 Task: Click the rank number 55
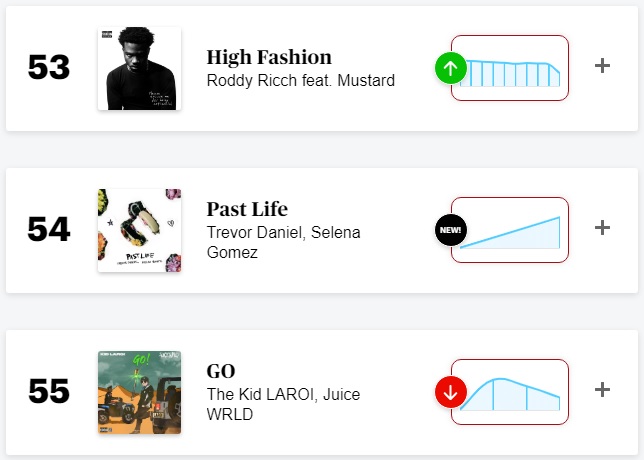click(x=49, y=392)
